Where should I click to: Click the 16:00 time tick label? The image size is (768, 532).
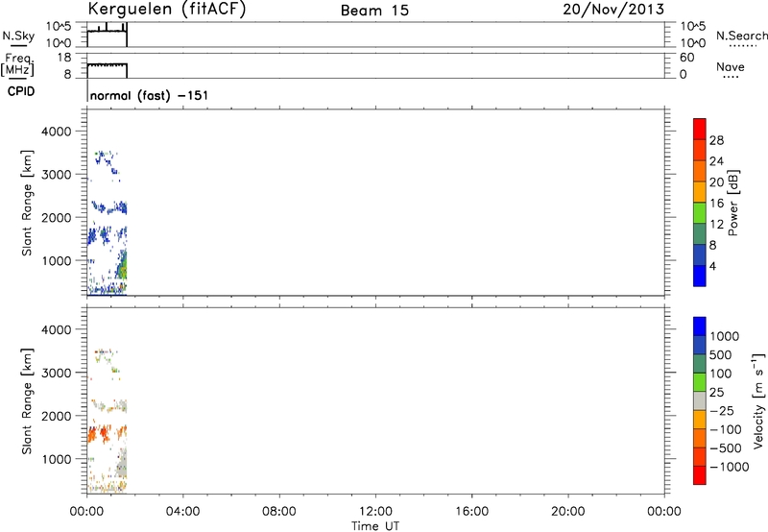click(x=471, y=511)
